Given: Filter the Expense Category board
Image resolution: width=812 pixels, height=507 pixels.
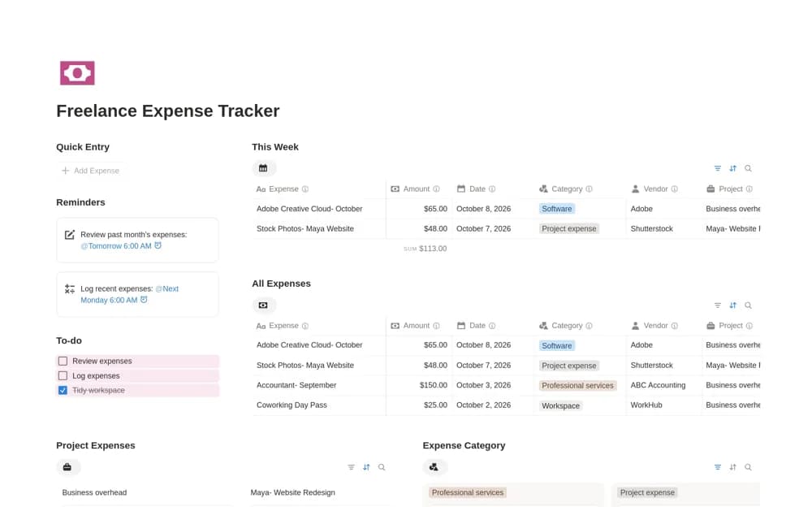Looking at the screenshot, I should pos(717,467).
